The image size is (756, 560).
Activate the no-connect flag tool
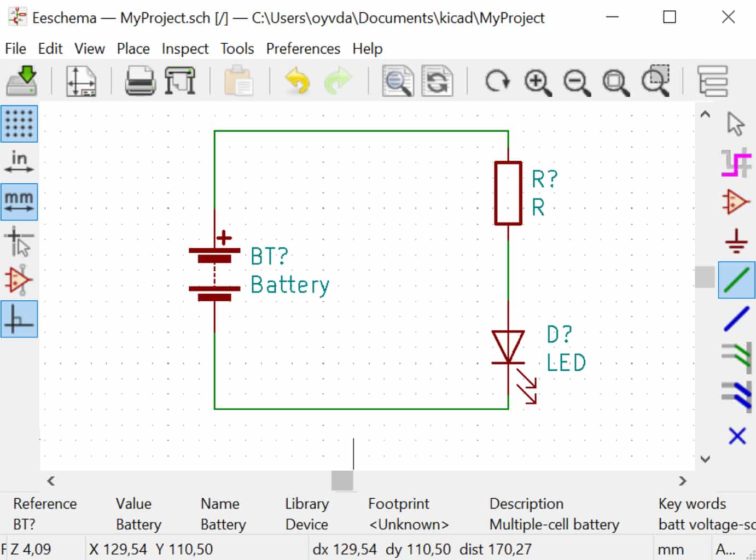click(x=737, y=436)
